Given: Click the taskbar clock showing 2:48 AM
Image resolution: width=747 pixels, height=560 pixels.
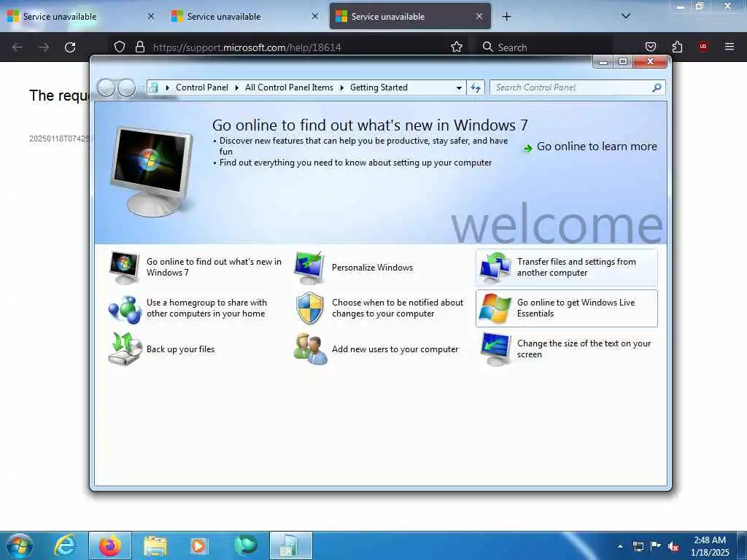Looking at the screenshot, I should click(x=710, y=546).
